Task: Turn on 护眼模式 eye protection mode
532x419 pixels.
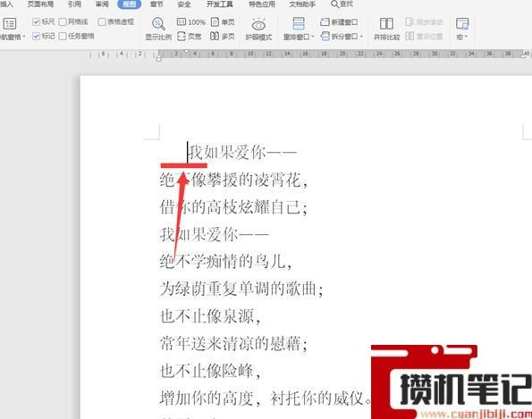Action: point(258,29)
